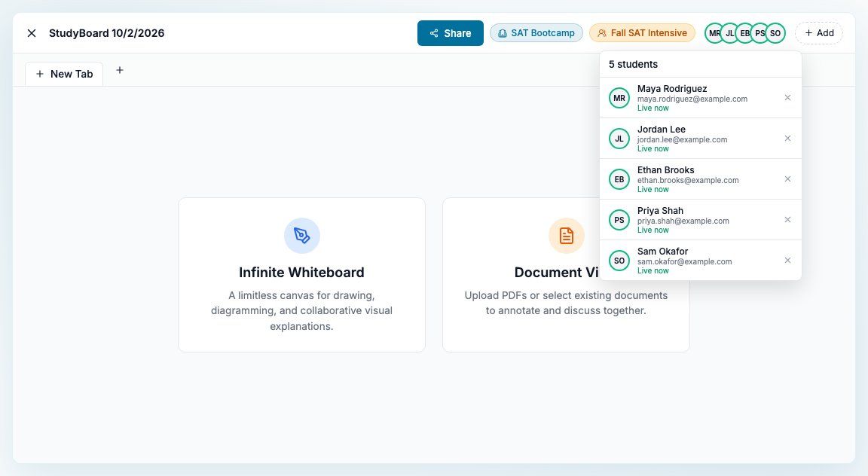The width and height of the screenshot is (868, 476).
Task: Click the plus icon inside New Tab
Action: (x=40, y=74)
